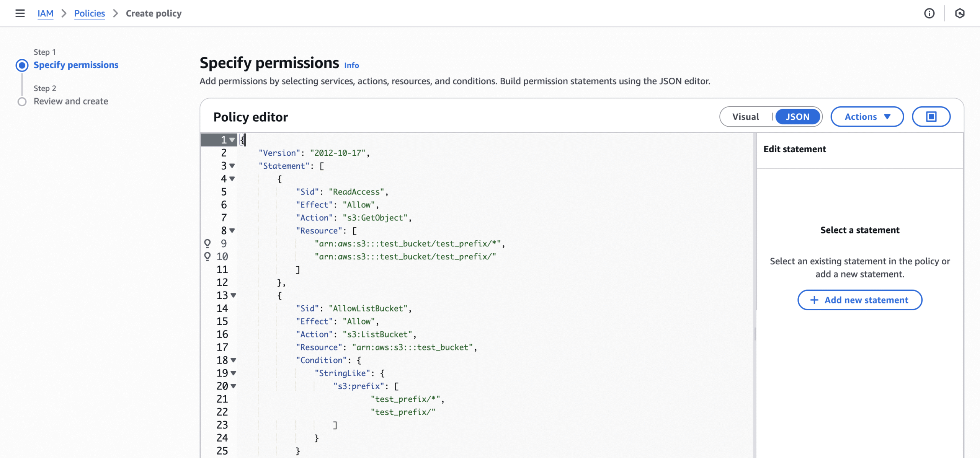
Task: Toggle the editor fullscreen square button
Action: coord(931,117)
